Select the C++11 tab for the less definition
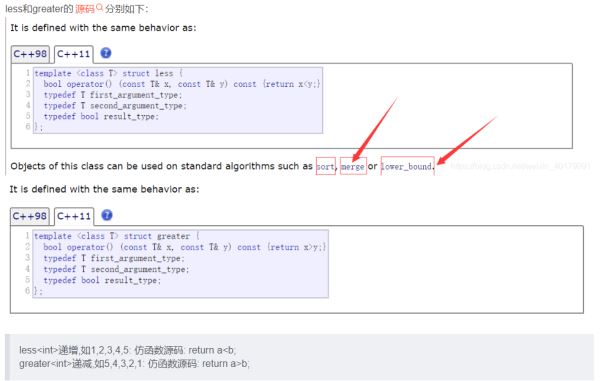Viewport: 600px width, 381px height. pos(73,54)
